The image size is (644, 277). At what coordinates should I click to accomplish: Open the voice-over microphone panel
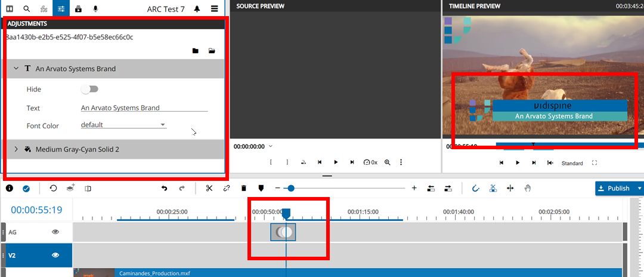point(95,9)
